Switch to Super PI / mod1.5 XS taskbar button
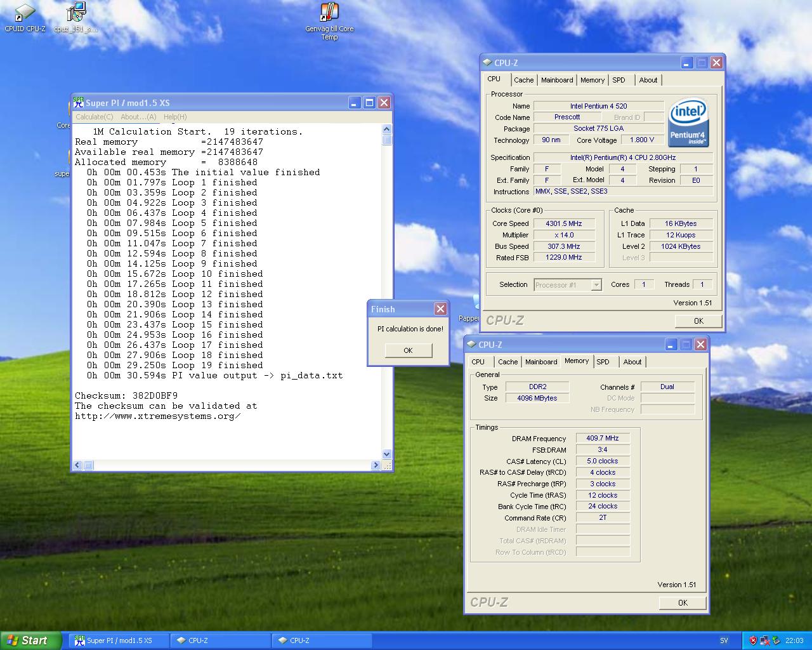Image resolution: width=812 pixels, height=650 pixels. [x=119, y=640]
